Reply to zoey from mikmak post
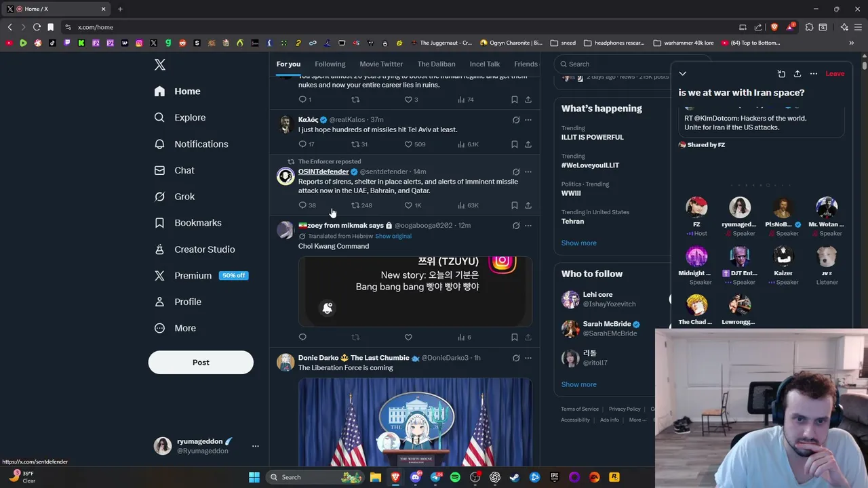868x488 pixels. 302,337
